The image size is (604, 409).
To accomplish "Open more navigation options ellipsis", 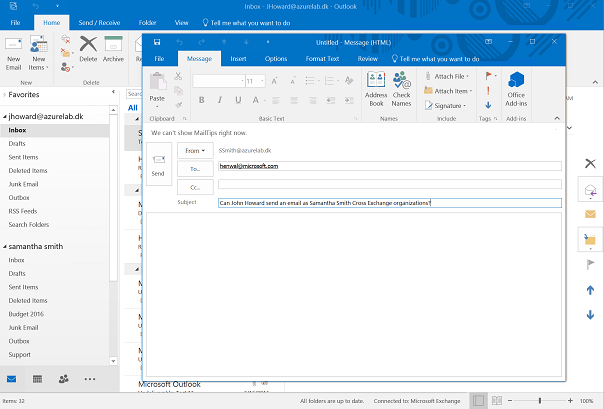I will 90,379.
